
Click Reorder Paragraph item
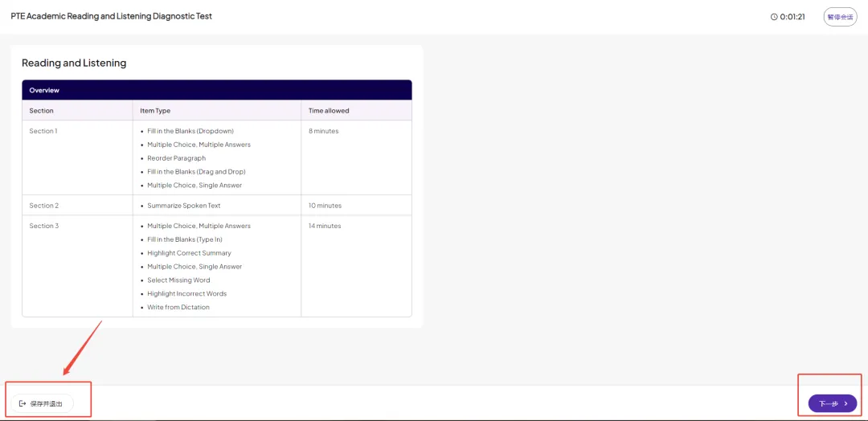click(177, 158)
